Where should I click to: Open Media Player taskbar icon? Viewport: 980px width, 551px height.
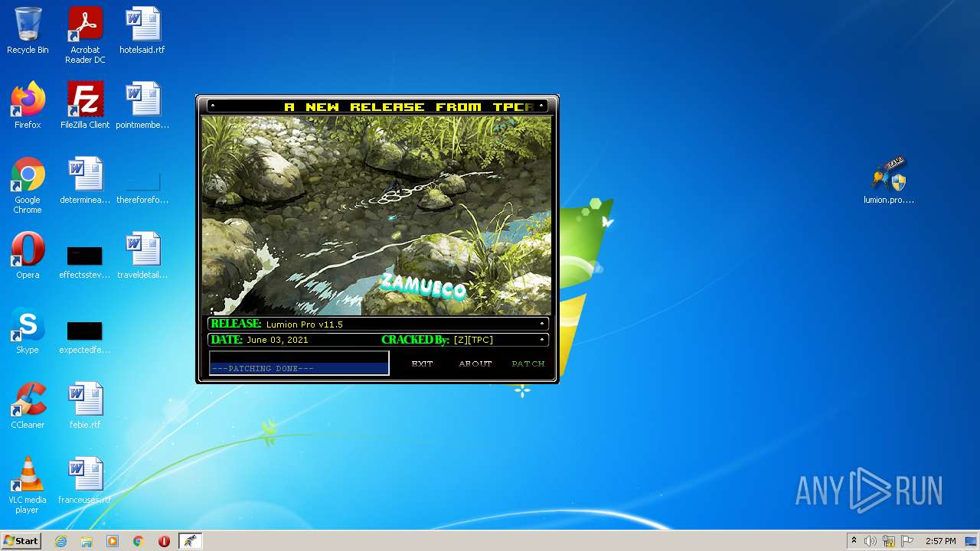[113, 541]
